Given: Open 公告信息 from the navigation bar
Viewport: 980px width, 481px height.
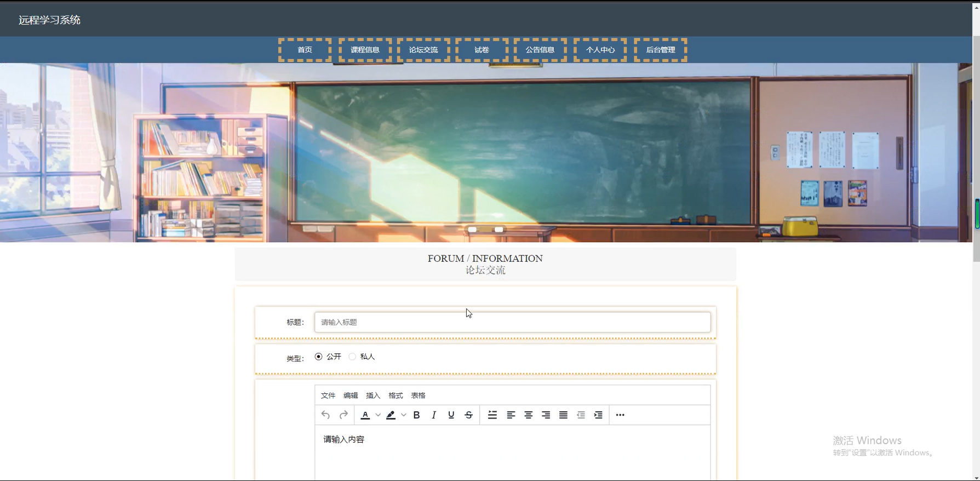Looking at the screenshot, I should (540, 50).
